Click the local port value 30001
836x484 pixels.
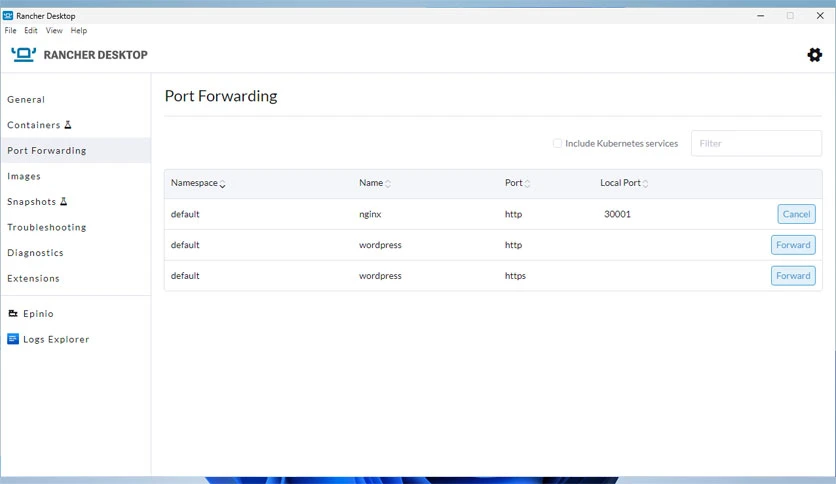tap(617, 214)
